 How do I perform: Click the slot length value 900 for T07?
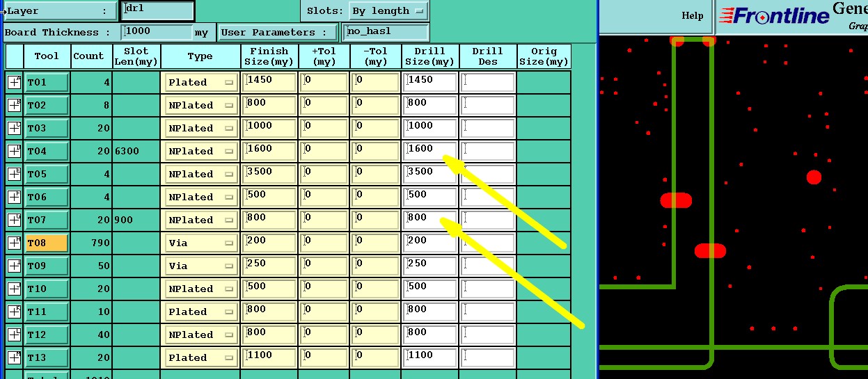(124, 220)
